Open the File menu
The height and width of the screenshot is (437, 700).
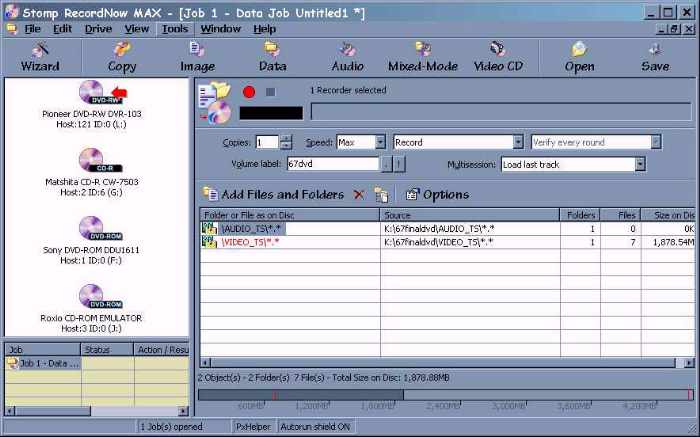click(x=33, y=29)
